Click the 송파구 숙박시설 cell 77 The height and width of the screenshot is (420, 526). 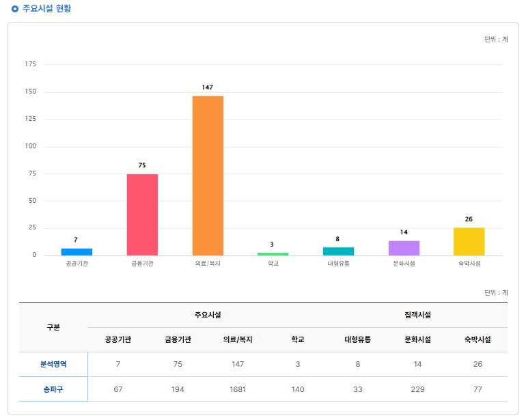[x=477, y=389]
